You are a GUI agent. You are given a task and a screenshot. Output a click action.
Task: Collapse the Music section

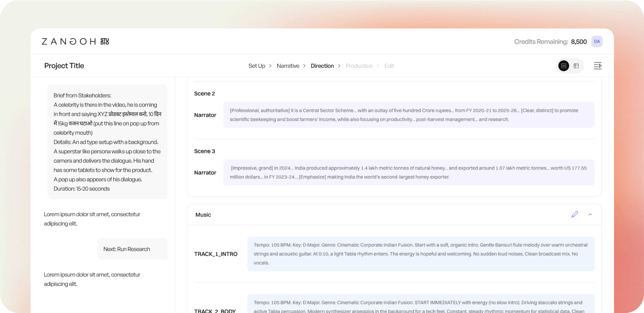point(590,214)
